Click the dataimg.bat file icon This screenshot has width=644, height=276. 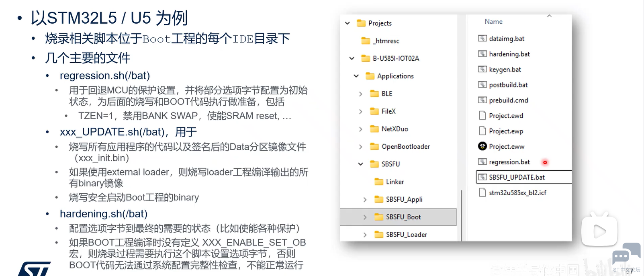pyautogui.click(x=482, y=39)
